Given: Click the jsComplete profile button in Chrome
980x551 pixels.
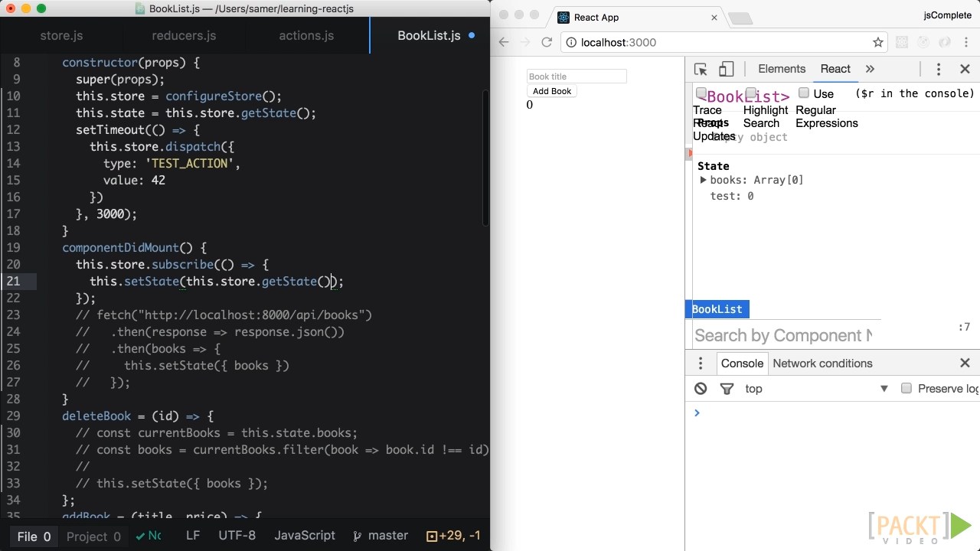Looking at the screenshot, I should click(x=947, y=15).
